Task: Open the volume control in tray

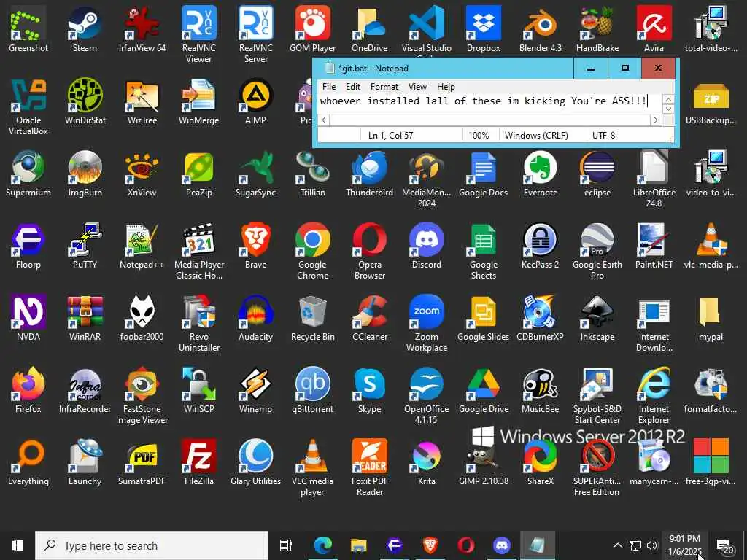Action: click(x=652, y=545)
